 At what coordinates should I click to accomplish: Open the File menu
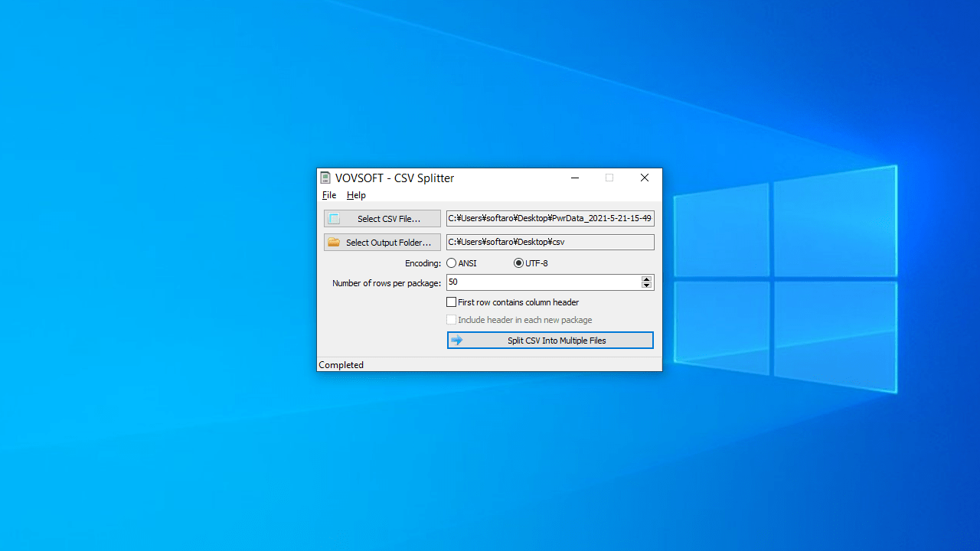(x=329, y=195)
